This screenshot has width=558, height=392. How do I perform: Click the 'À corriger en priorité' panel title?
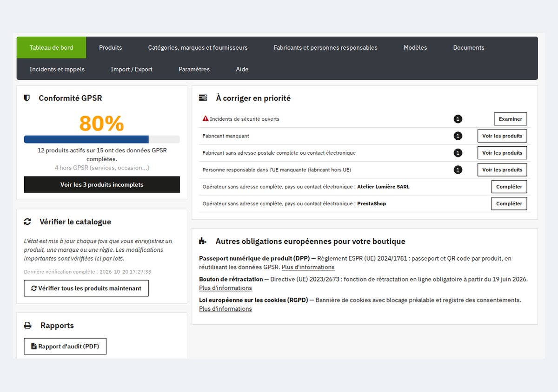coord(253,98)
